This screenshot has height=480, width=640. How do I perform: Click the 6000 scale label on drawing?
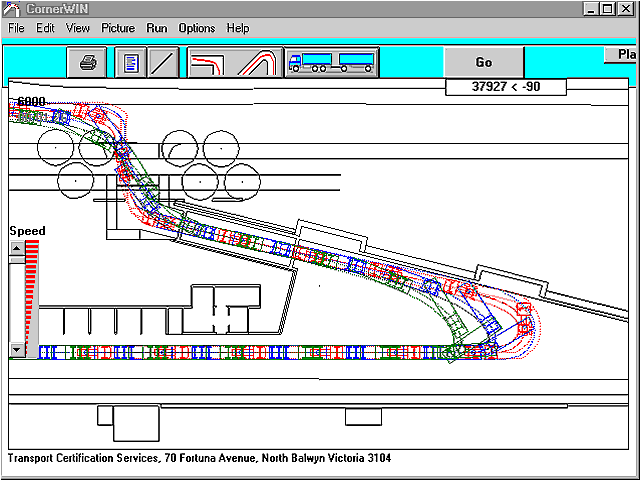click(x=31, y=102)
